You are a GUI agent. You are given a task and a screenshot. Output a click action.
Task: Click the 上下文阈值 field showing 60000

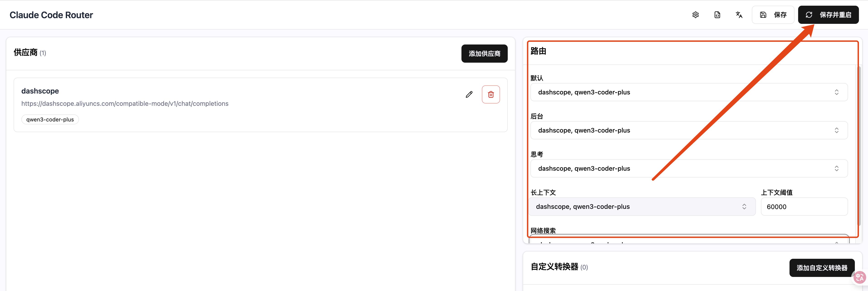click(804, 207)
